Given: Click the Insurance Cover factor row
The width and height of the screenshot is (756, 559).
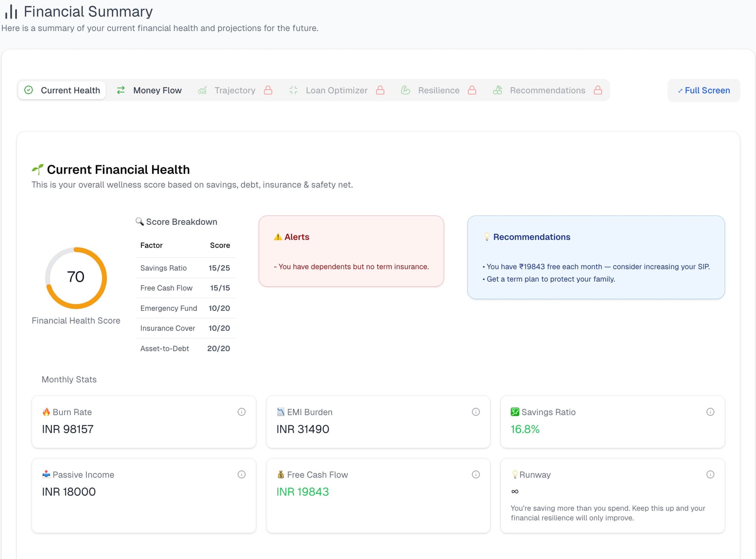Looking at the screenshot, I should (185, 328).
